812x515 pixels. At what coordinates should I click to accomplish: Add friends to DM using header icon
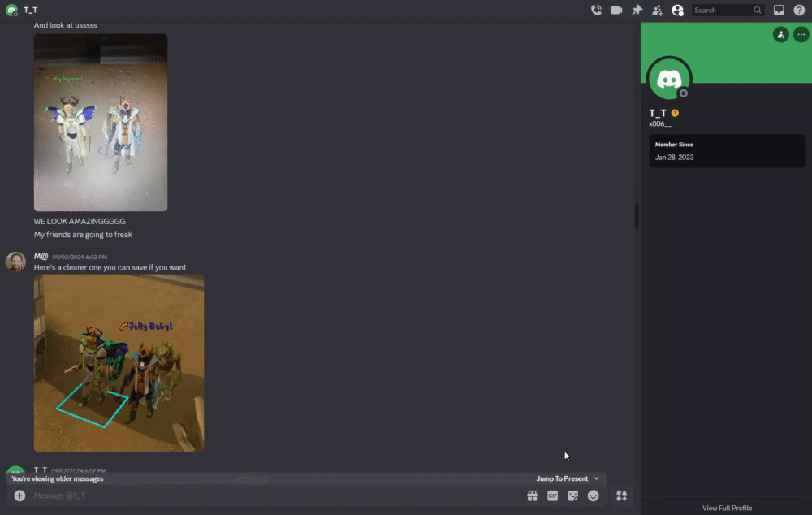pyautogui.click(x=657, y=10)
